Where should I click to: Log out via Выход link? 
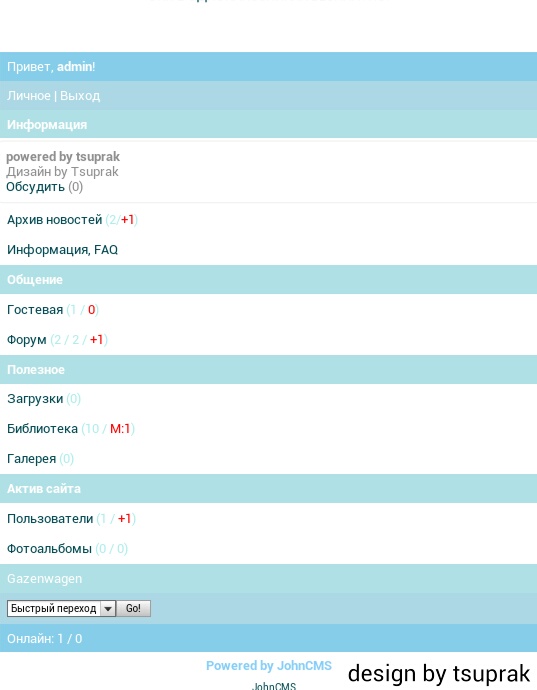pyautogui.click(x=80, y=95)
